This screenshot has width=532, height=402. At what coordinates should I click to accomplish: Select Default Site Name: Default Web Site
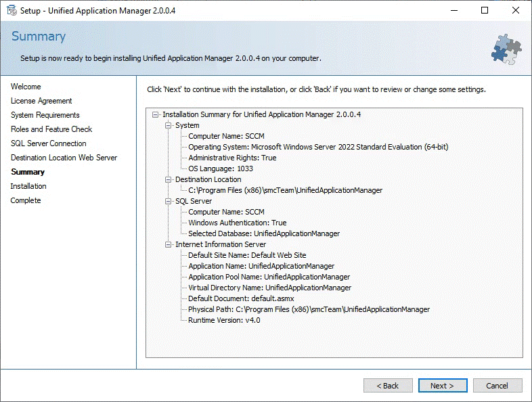(x=247, y=255)
